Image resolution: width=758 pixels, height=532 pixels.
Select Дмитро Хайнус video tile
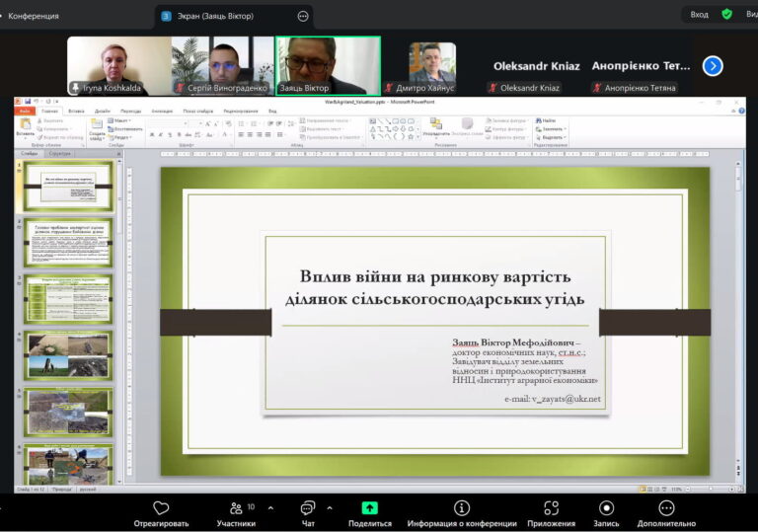pos(432,65)
